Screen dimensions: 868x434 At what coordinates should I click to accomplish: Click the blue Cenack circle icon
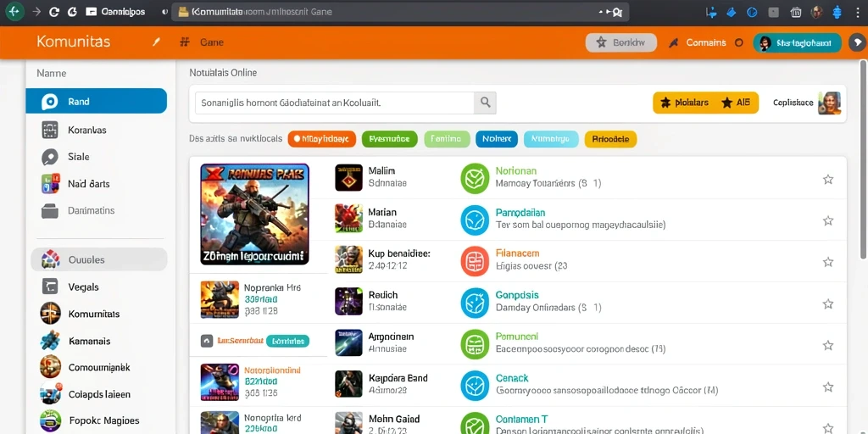click(x=475, y=386)
